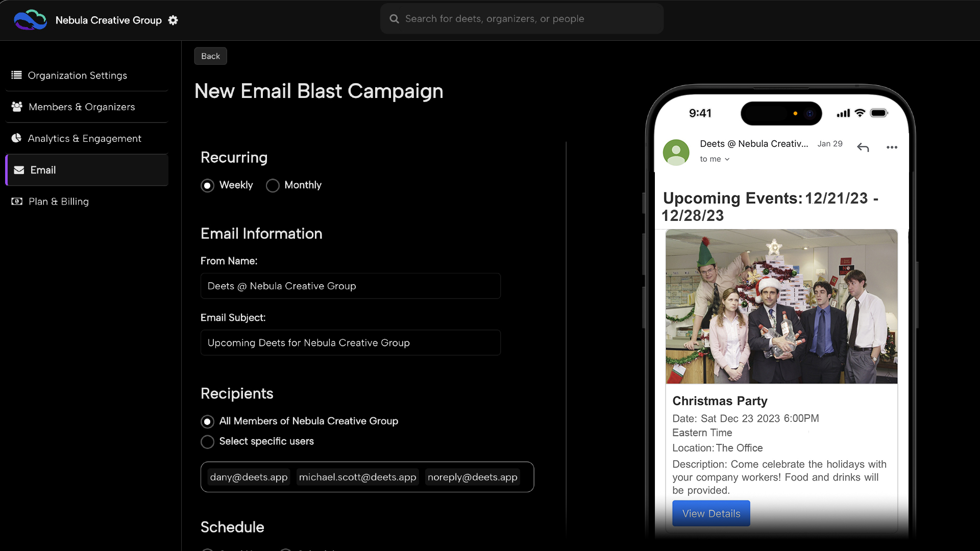The height and width of the screenshot is (551, 980).
Task: Click the Organization Settings list icon
Action: (x=16, y=75)
